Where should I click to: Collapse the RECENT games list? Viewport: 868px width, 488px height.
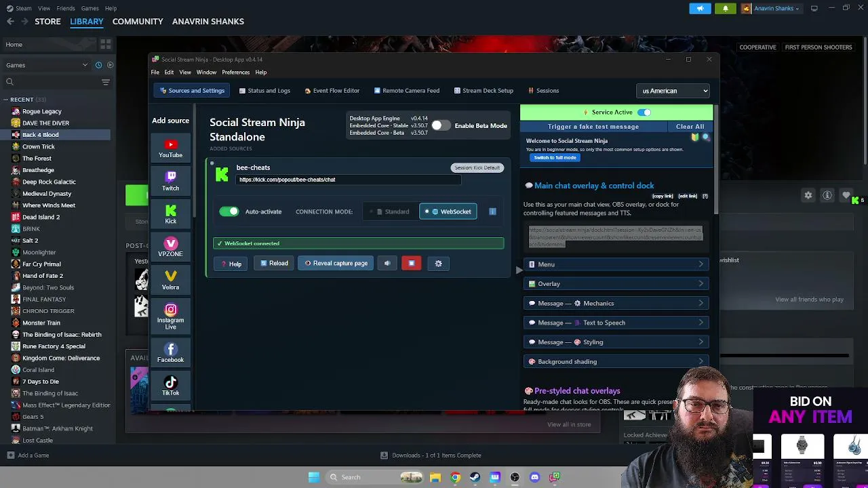(6, 100)
